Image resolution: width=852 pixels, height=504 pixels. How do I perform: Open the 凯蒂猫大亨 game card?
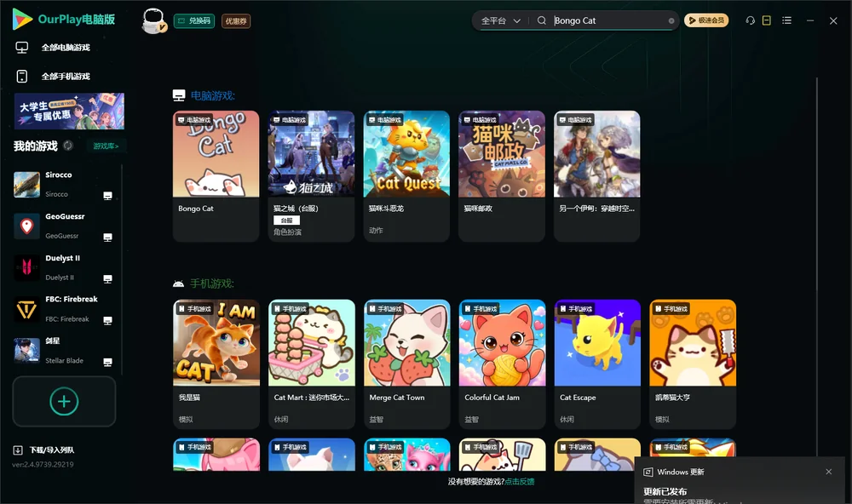[693, 364]
